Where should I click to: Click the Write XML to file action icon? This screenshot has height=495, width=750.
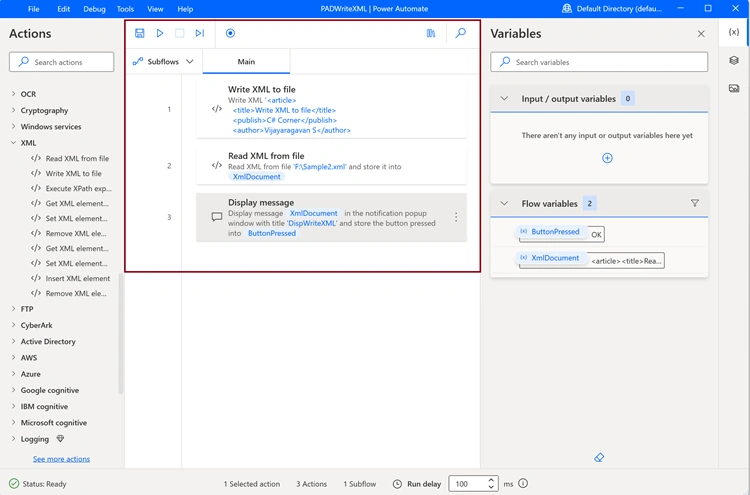pos(217,109)
